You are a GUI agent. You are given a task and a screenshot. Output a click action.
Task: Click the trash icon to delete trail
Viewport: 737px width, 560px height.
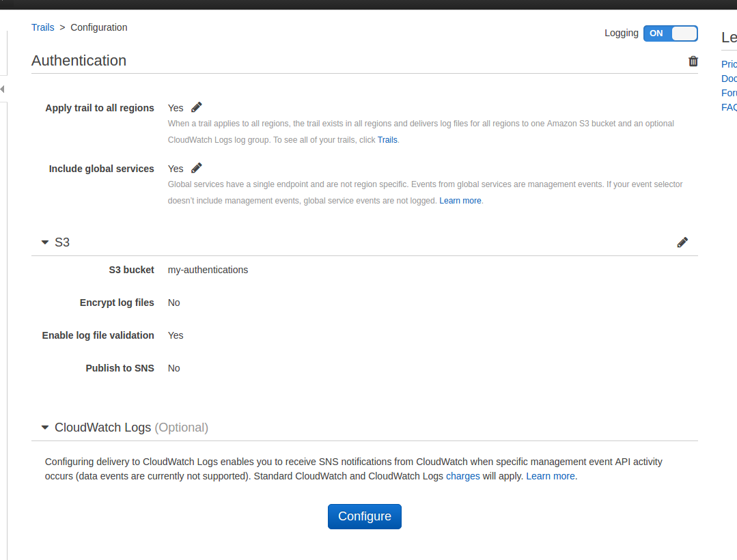(x=693, y=61)
